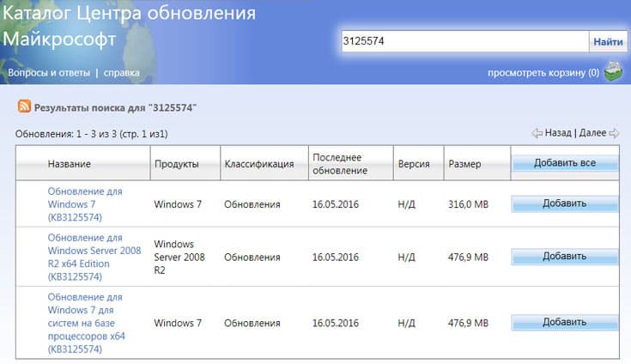
Task: Go to previous page via Назад
Action: pyautogui.click(x=558, y=133)
